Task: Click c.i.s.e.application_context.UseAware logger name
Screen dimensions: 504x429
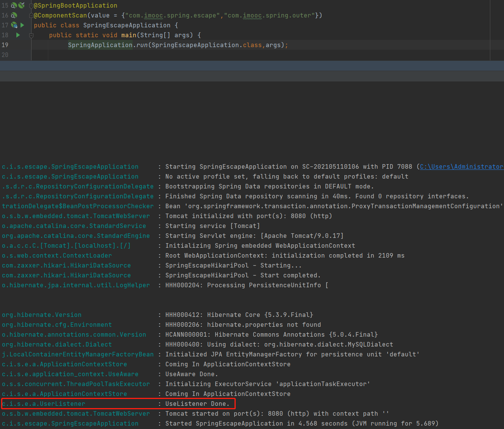Action: [x=70, y=374]
